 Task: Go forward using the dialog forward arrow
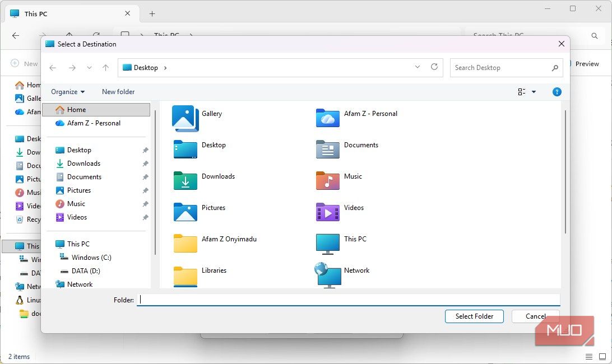coord(72,68)
